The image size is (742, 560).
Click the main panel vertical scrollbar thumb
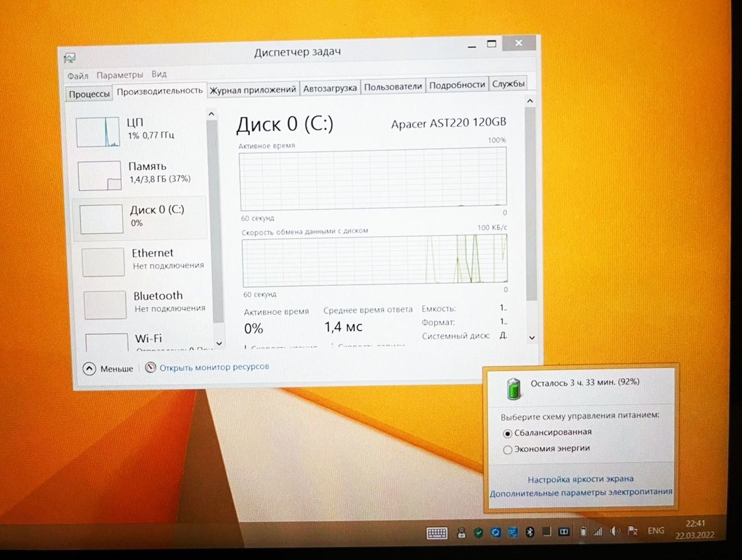(x=530, y=203)
